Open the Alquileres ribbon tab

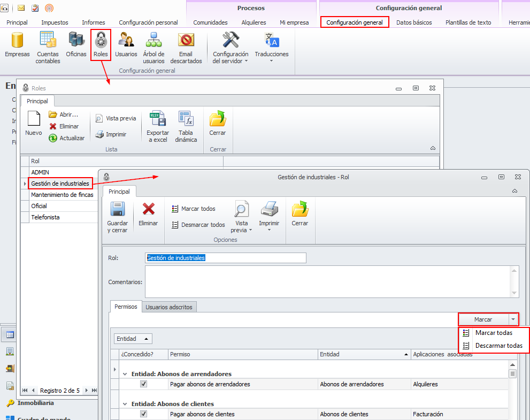254,22
